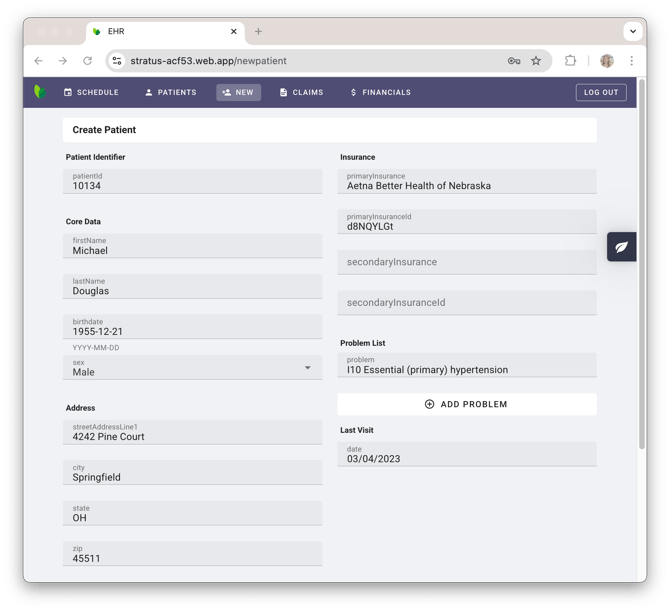Viewport: 670px width, 611px height.
Task: Expand the sex dropdown showing Male
Action: [192, 368]
